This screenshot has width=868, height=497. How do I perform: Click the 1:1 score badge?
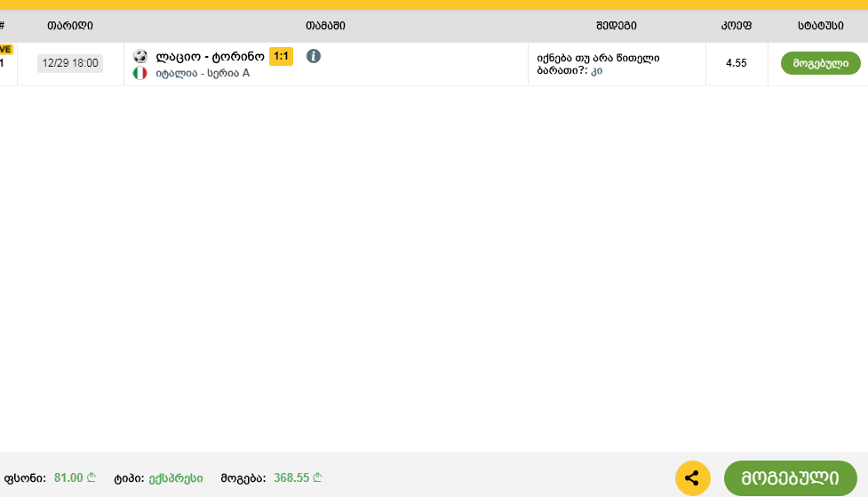(282, 56)
